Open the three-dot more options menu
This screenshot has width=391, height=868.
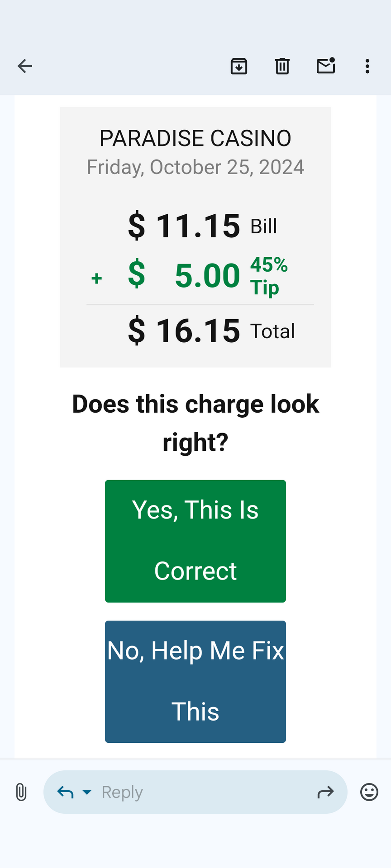coord(367,66)
